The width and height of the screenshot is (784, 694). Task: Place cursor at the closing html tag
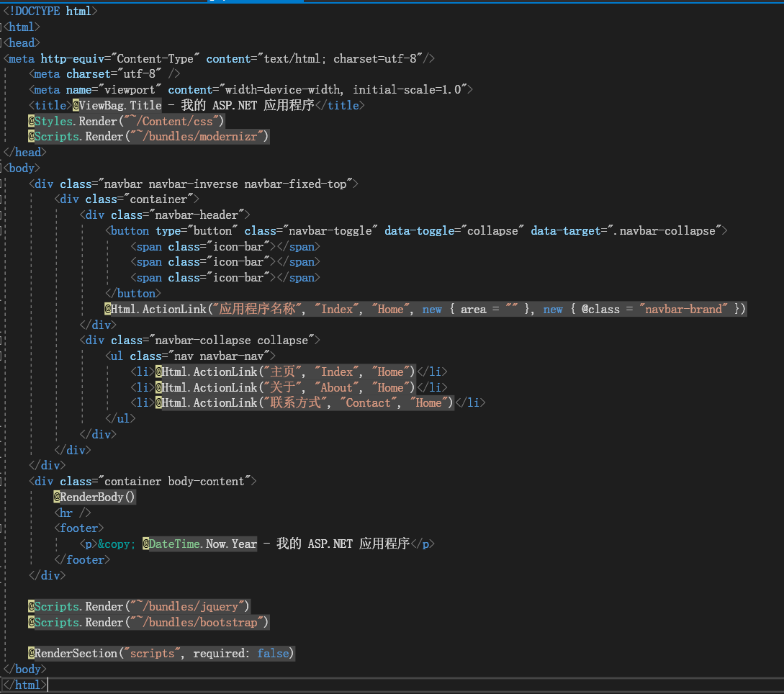pos(25,684)
